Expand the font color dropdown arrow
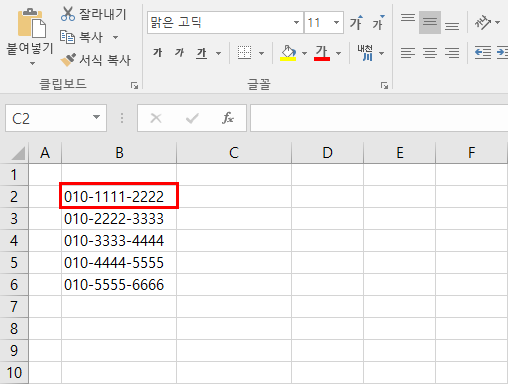508x384 pixels. tap(339, 53)
